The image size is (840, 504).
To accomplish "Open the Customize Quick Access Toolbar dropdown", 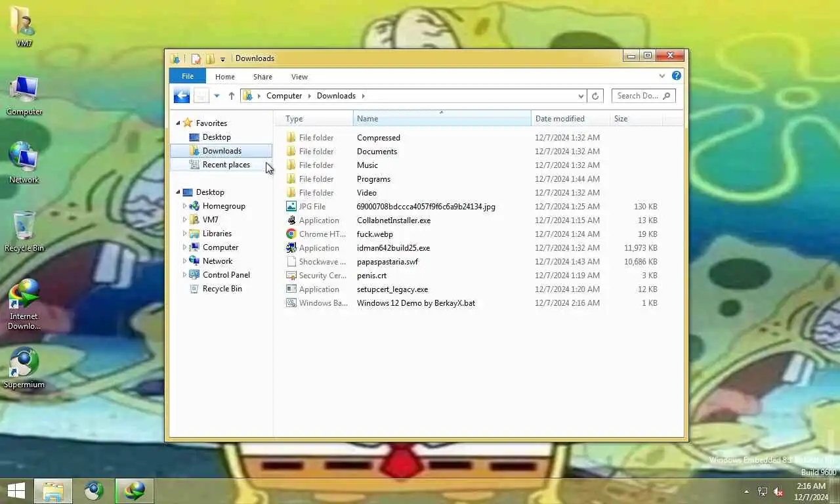I will 222,59.
